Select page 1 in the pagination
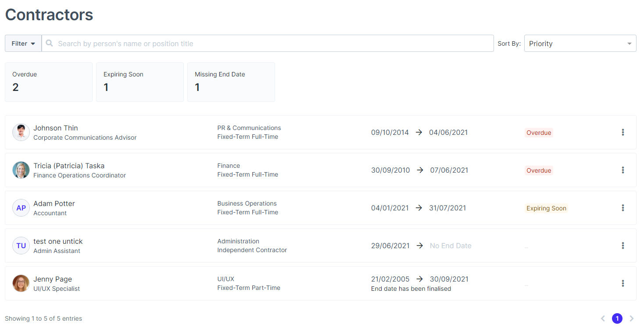This screenshot has width=644, height=329. coord(617,318)
